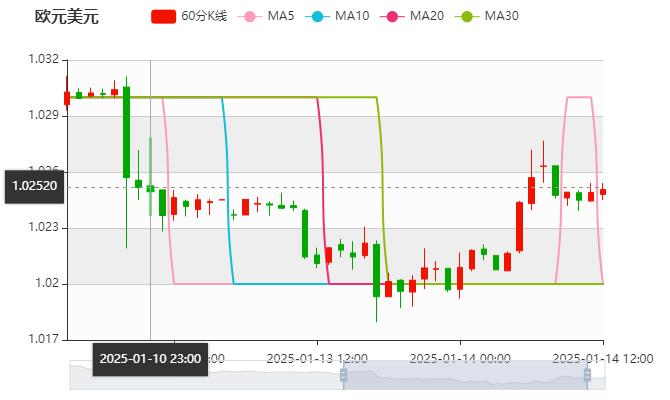Screen dimensions: 670x400
Task: Click the 60分K线 legend text
Action: (x=205, y=17)
